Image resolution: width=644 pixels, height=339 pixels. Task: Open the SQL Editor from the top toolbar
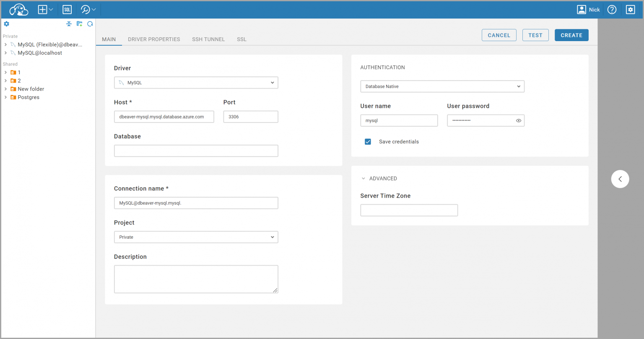(x=67, y=9)
